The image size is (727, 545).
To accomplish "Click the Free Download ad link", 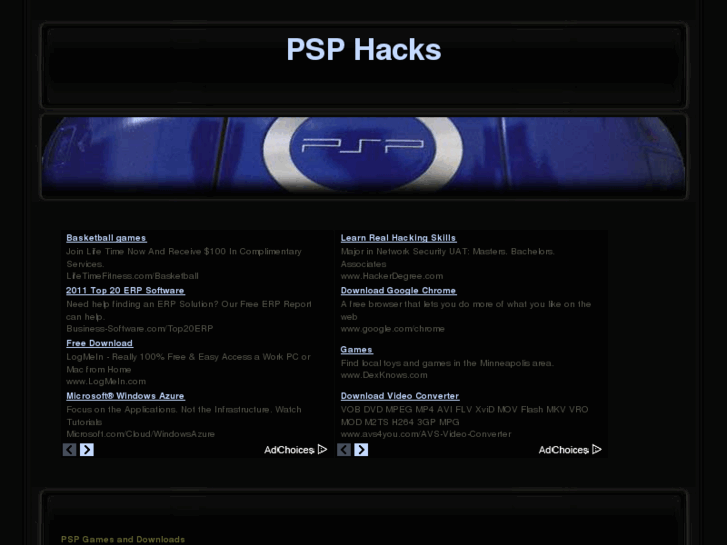I will 99,343.
